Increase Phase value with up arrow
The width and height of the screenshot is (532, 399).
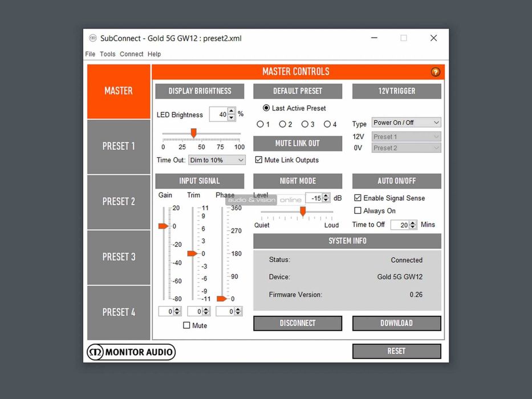click(x=238, y=309)
